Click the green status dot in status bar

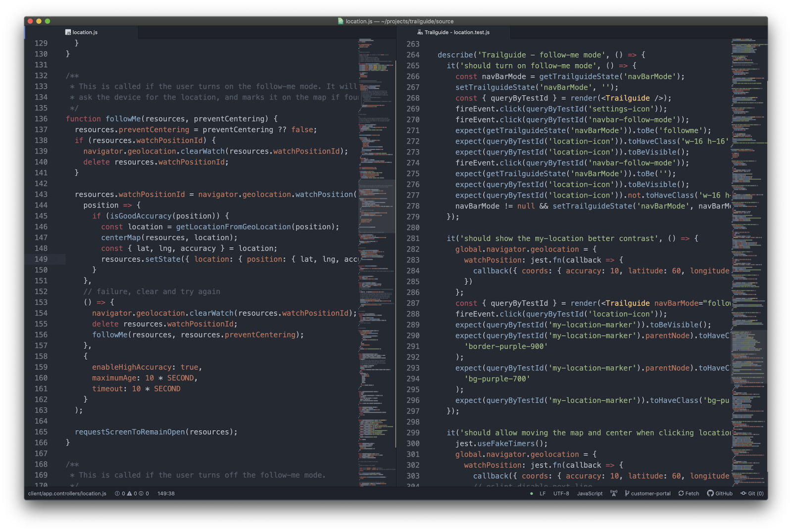coord(532,493)
